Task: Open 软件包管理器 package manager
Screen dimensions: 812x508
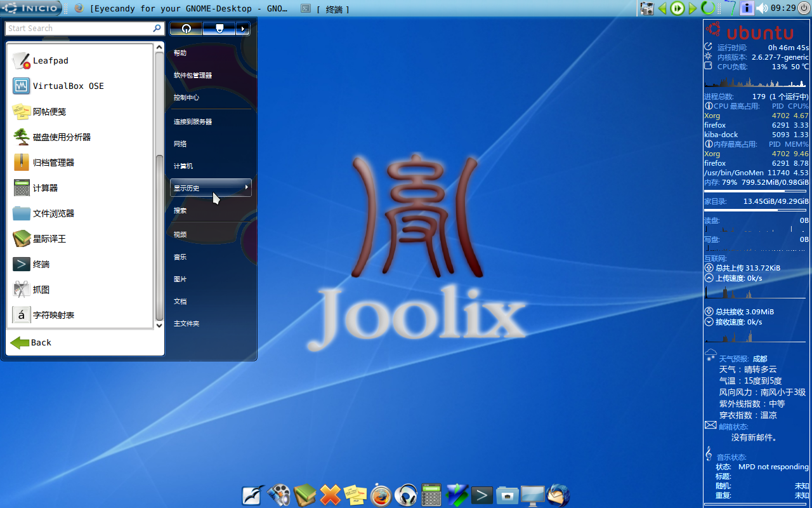Action: pyautogui.click(x=211, y=76)
